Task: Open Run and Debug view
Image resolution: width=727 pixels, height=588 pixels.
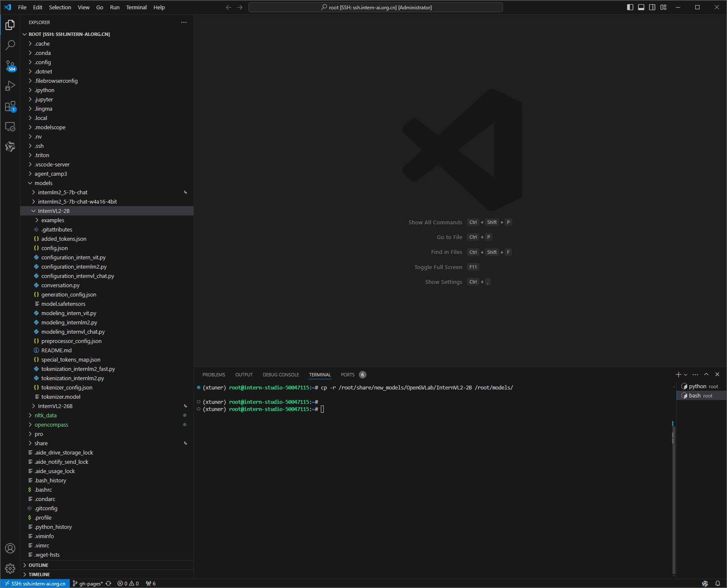Action: 10,86
